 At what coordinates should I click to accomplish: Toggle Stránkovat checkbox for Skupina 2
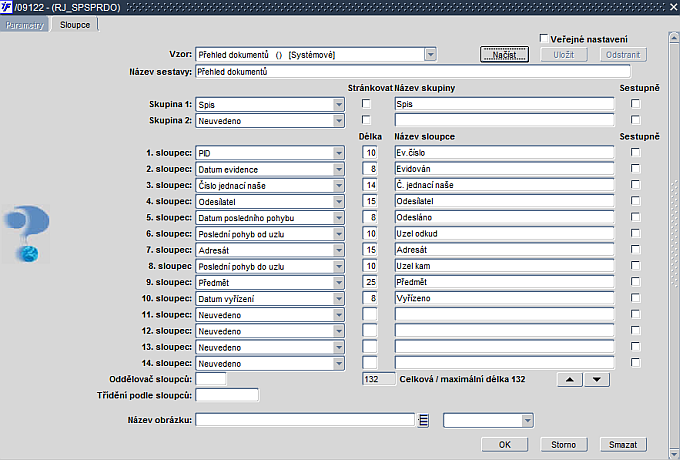[366, 120]
